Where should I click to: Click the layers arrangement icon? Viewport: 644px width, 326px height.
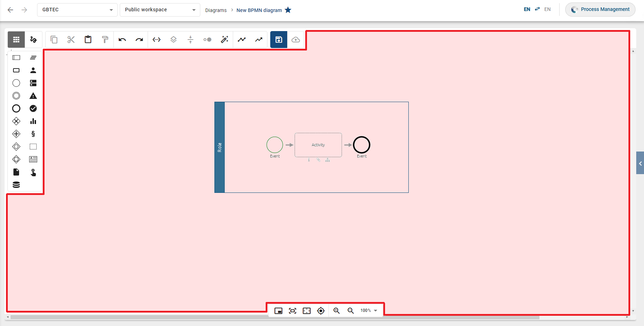click(x=173, y=40)
